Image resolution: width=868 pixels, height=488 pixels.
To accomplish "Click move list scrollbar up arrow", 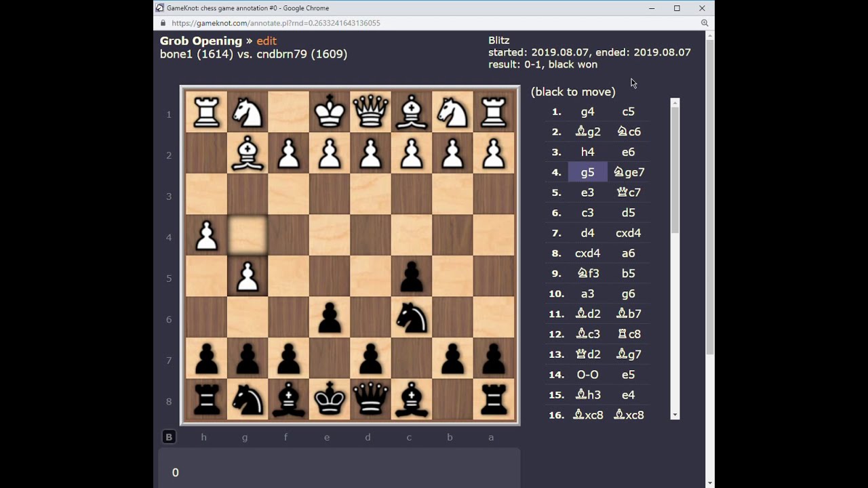I will point(675,102).
